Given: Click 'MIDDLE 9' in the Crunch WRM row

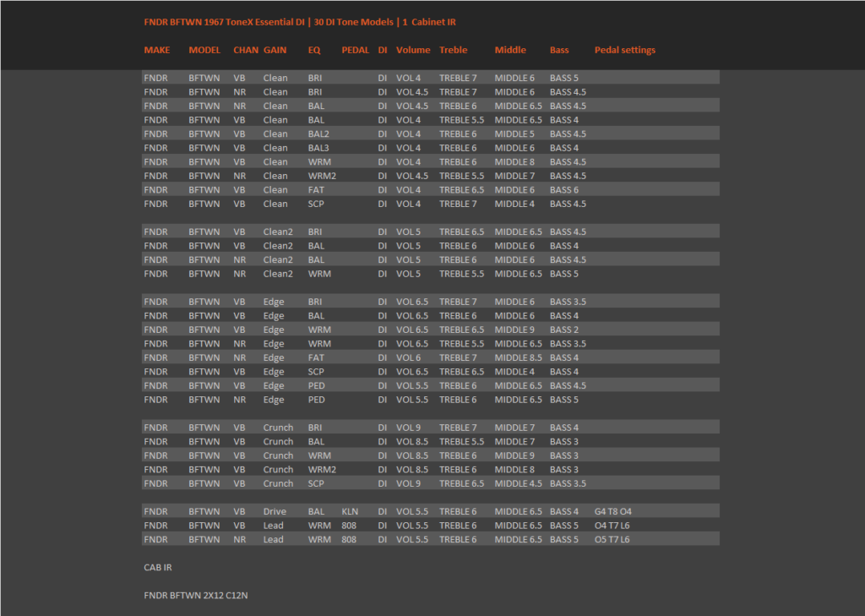Looking at the screenshot, I should [x=514, y=455].
